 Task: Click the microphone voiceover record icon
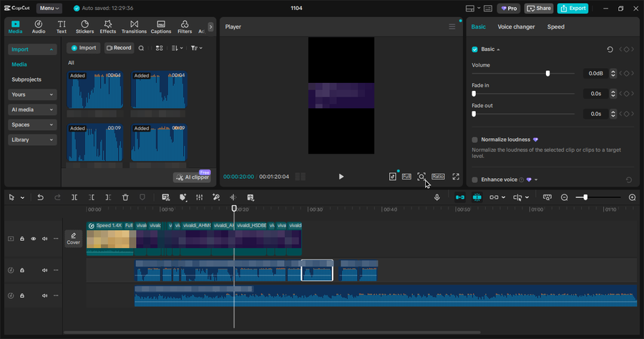click(x=437, y=197)
